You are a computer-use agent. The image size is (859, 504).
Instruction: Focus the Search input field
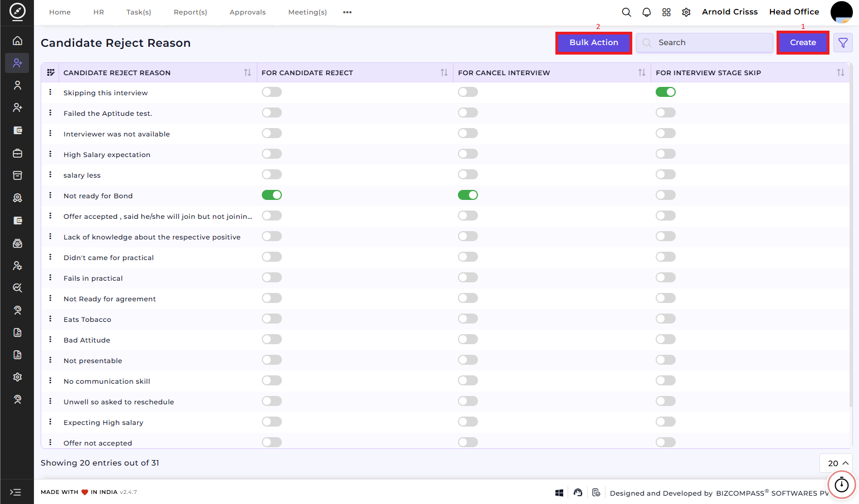(x=705, y=43)
